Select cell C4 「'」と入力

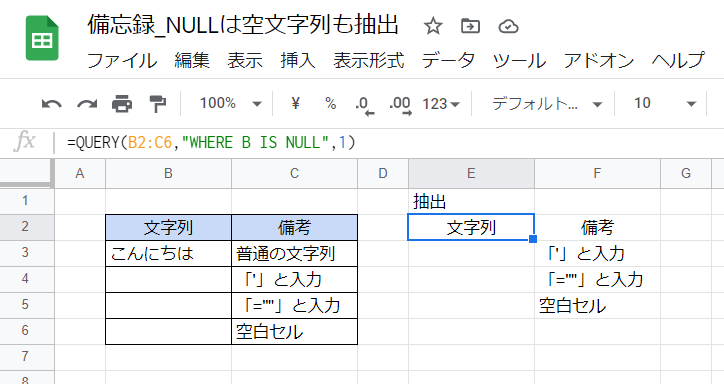point(294,279)
